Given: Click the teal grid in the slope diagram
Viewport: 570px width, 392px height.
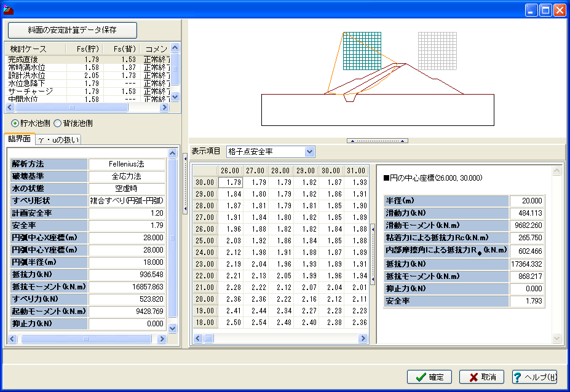Looking at the screenshot, I should 362,51.
